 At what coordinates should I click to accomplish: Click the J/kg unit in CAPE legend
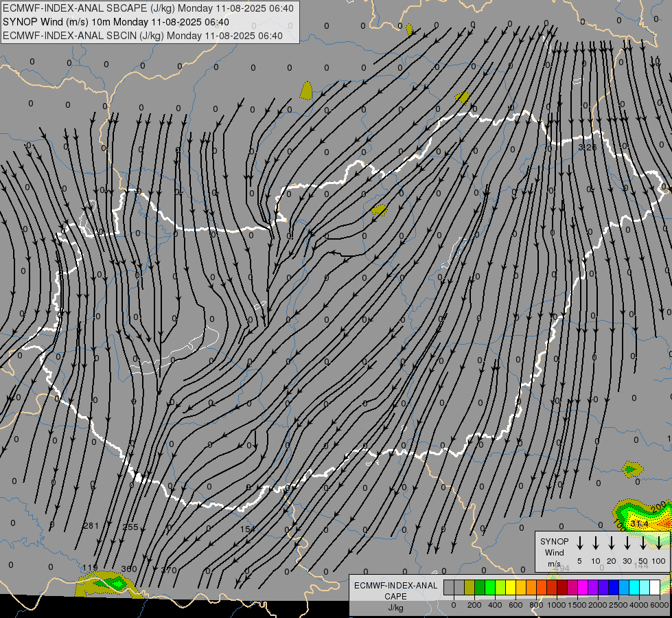pos(395,608)
